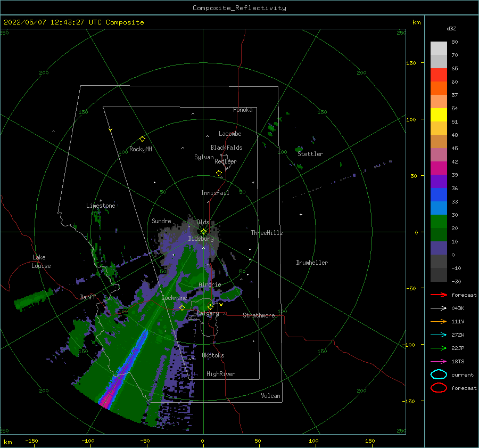Select the Vulcan city label
This screenshot has width=479, height=448.
click(271, 395)
